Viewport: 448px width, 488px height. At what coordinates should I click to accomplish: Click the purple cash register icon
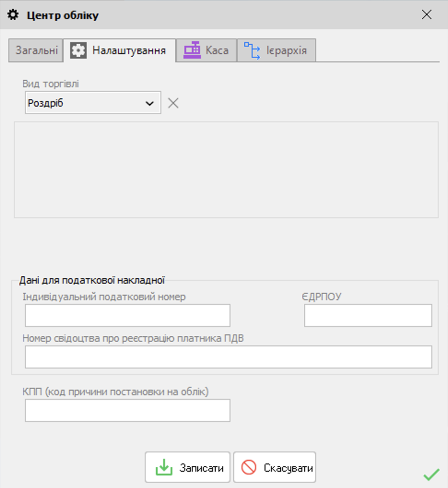pos(192,50)
